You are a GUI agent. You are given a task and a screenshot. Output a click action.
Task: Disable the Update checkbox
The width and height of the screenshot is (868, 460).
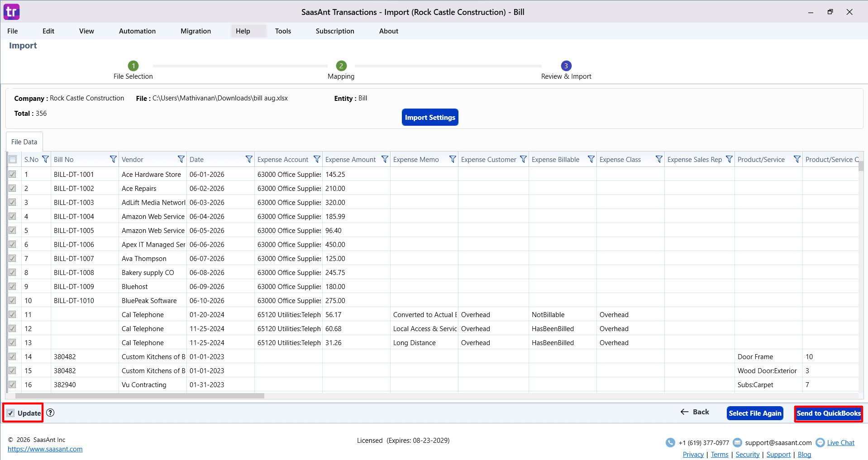tap(10, 413)
